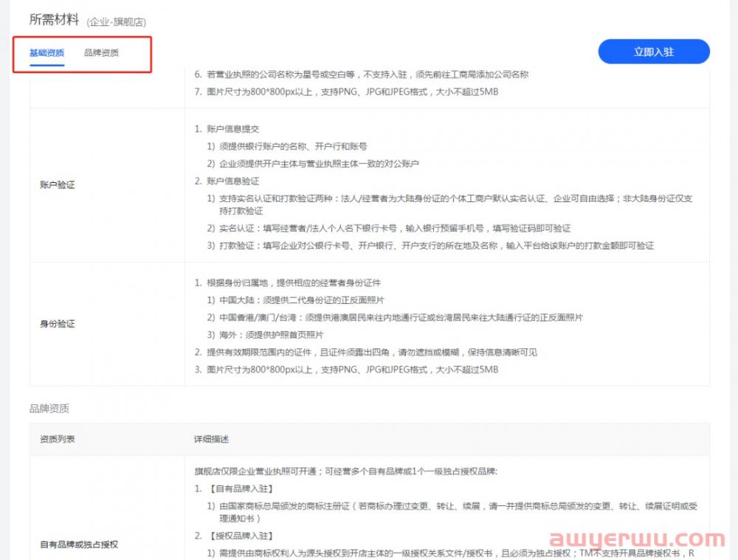This screenshot has height=560, width=738.
Task: Click the 资质列表 column header
Action: [58, 439]
